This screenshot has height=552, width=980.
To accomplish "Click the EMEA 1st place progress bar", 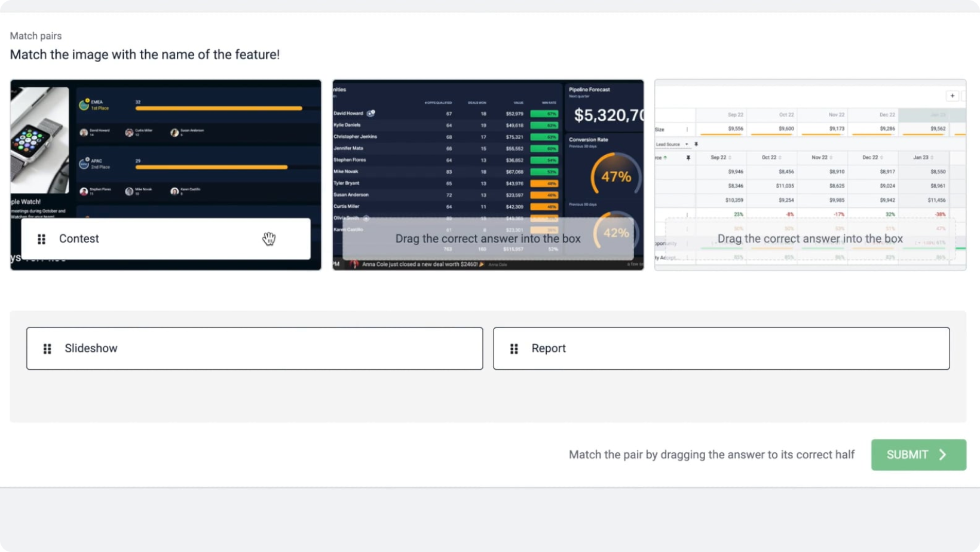I will click(218, 109).
